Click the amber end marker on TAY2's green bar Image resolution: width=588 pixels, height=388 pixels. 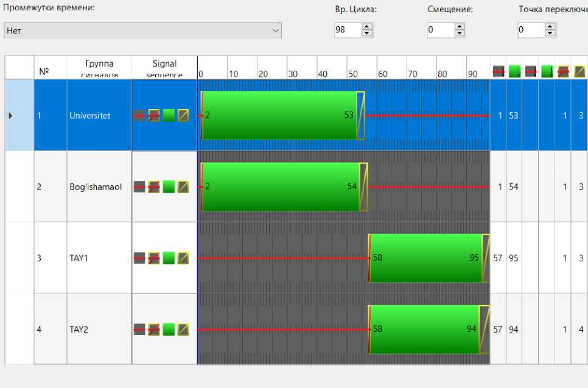coord(485,330)
